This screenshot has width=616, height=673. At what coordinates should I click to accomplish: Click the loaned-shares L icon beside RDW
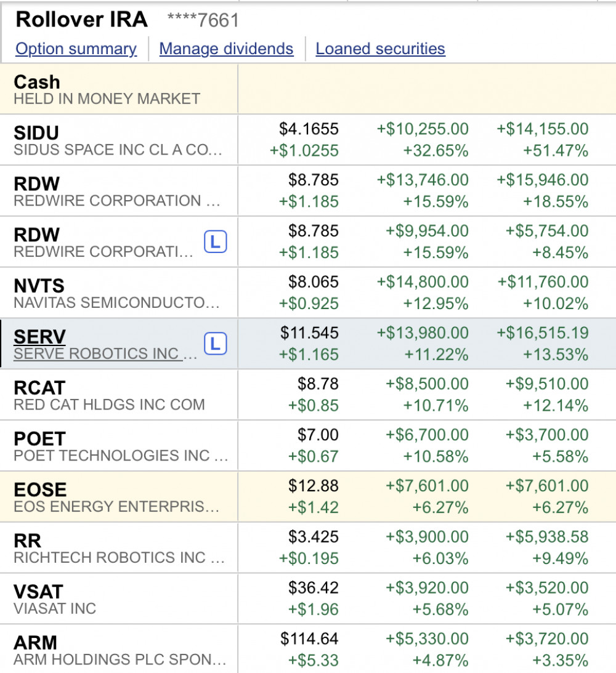pos(215,242)
